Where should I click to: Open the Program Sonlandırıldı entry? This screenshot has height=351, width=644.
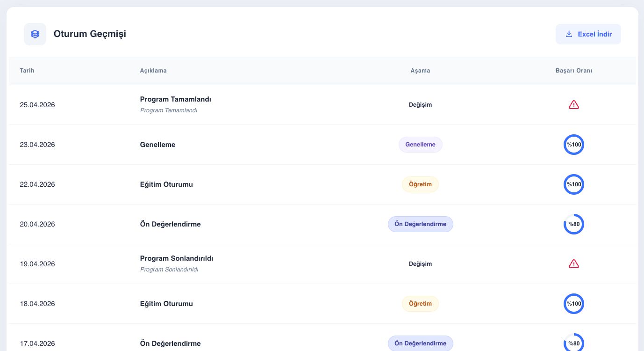176,259
